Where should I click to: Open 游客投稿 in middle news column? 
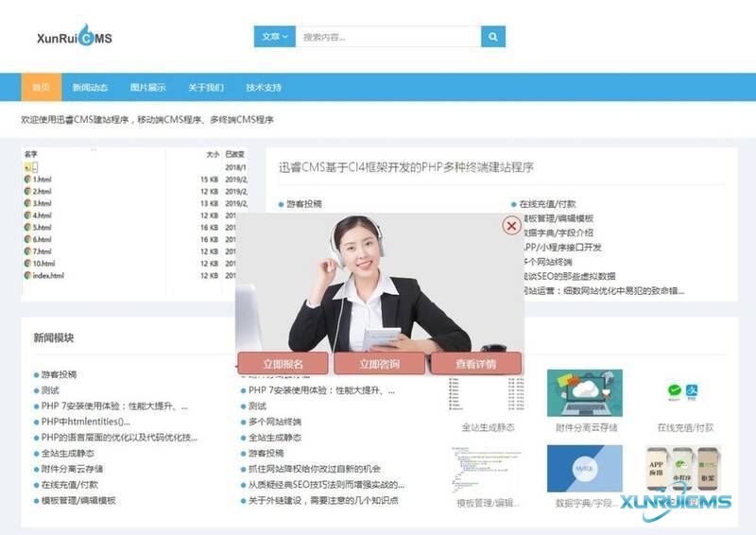pyautogui.click(x=266, y=453)
